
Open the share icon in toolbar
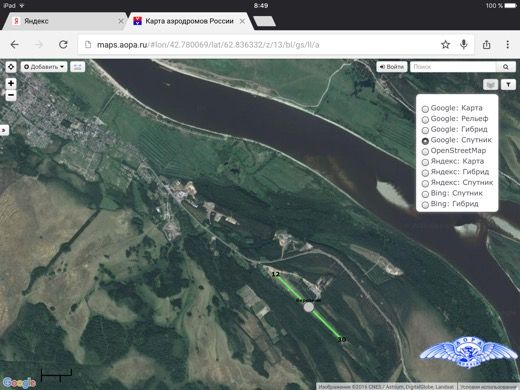tap(486, 44)
